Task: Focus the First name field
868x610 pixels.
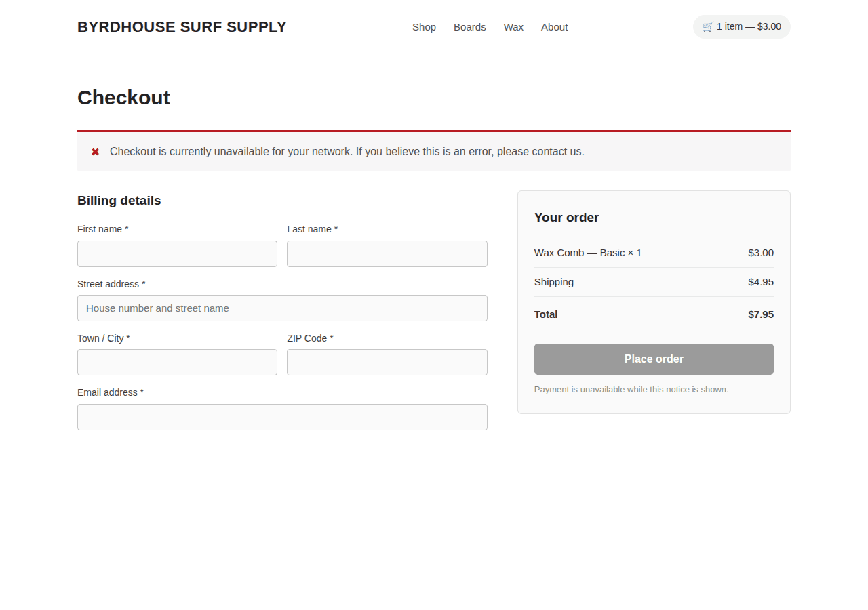Action: (x=177, y=253)
